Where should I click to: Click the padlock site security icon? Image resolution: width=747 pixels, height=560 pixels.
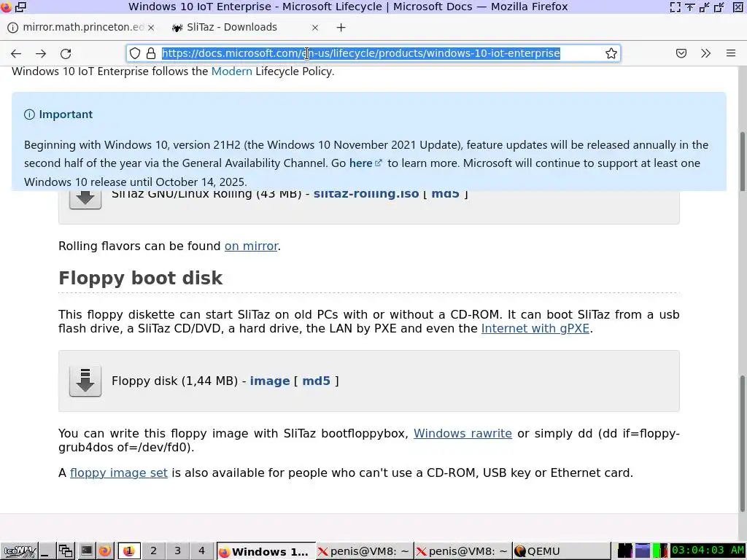click(151, 53)
